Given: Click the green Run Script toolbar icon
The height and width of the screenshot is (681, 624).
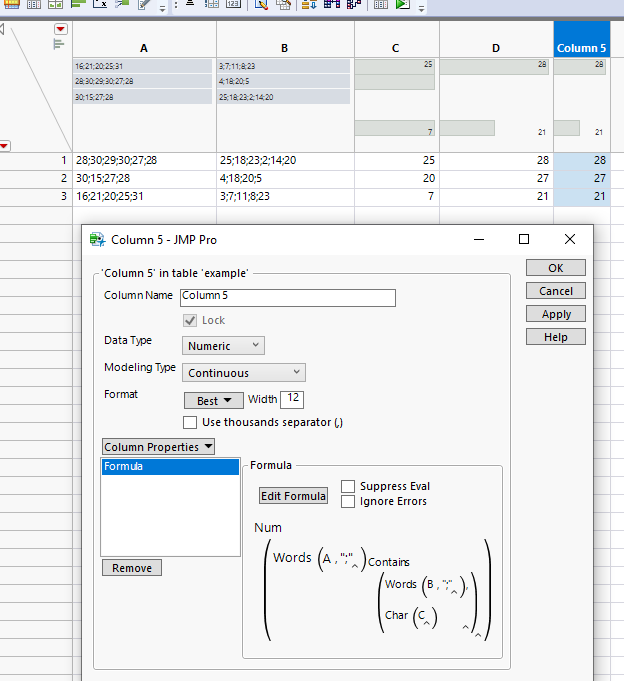Looking at the screenshot, I should click(x=403, y=4).
